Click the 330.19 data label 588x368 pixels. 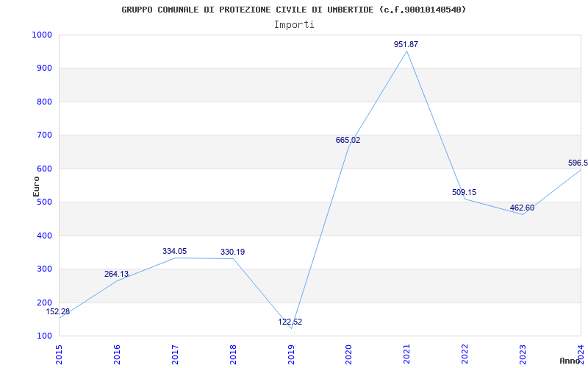click(x=232, y=252)
